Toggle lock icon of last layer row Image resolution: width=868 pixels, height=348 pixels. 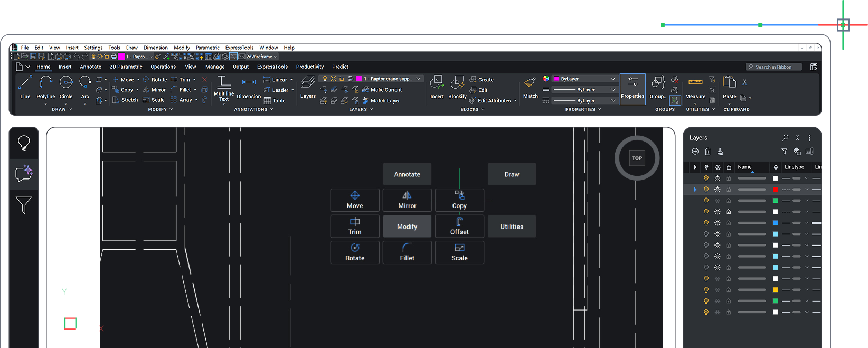[x=729, y=312]
